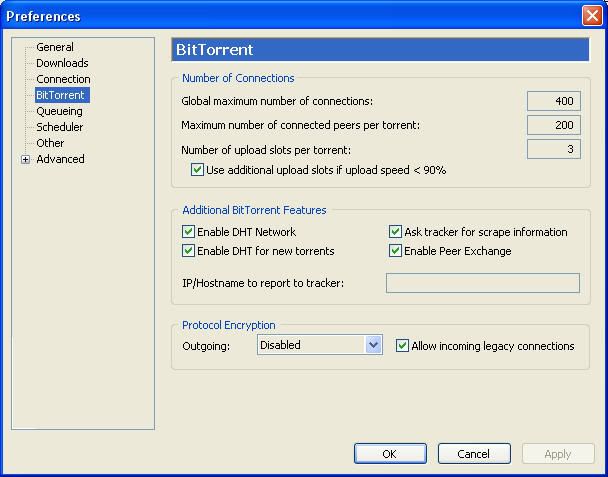Go to the Connection settings page
The width and height of the screenshot is (608, 477).
click(x=63, y=79)
